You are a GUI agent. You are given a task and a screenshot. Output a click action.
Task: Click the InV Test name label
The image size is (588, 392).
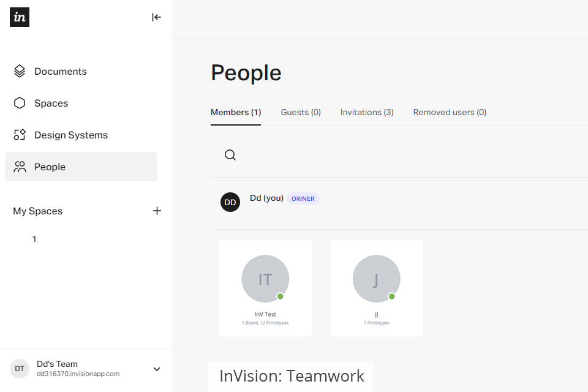[x=265, y=314]
